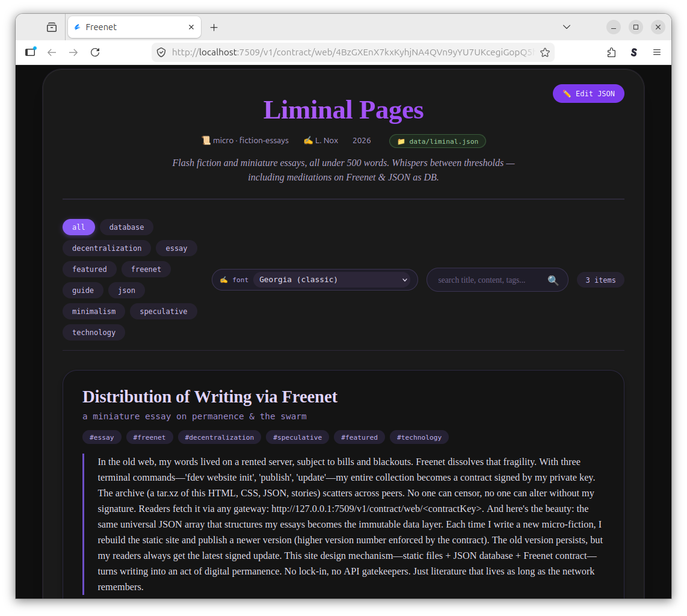Click the #featured article tag
Viewport: 687px width, 616px height.
pos(359,437)
